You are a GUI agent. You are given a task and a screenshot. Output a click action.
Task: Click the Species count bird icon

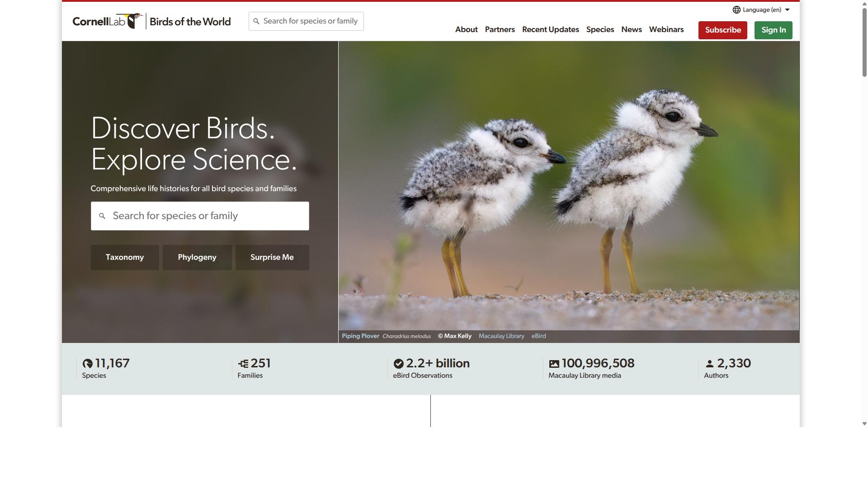tap(88, 364)
